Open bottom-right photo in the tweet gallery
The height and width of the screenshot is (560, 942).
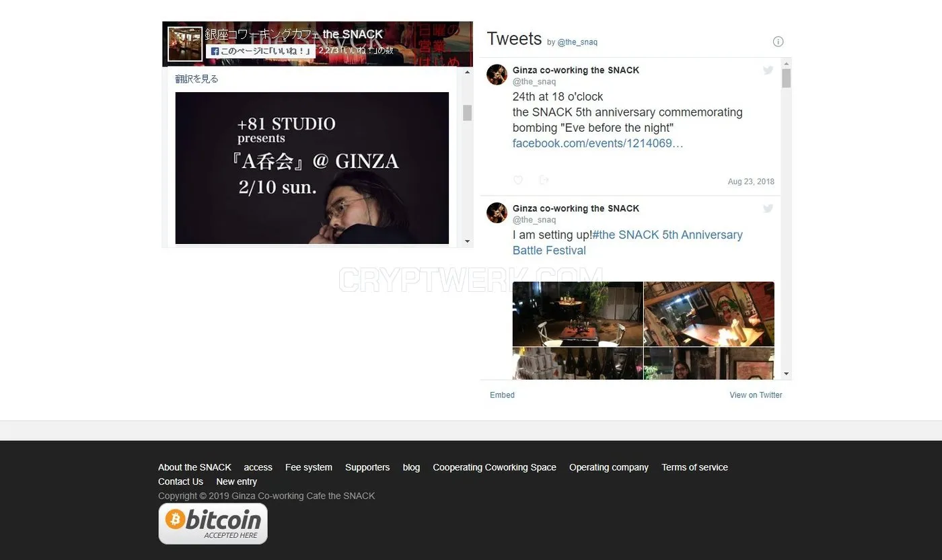[709, 364]
